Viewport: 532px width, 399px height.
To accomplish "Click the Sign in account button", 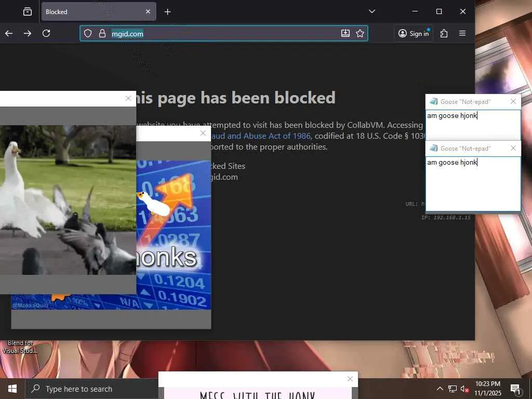I will [414, 33].
